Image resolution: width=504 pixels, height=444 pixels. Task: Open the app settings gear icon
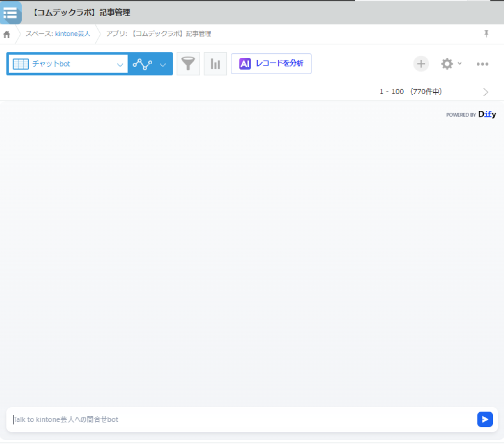pos(447,64)
